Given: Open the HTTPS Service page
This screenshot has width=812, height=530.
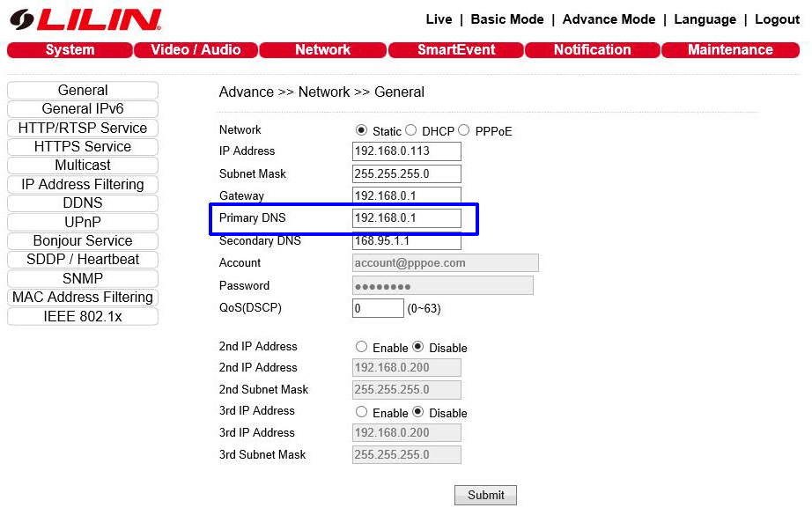Looking at the screenshot, I should 83,147.
